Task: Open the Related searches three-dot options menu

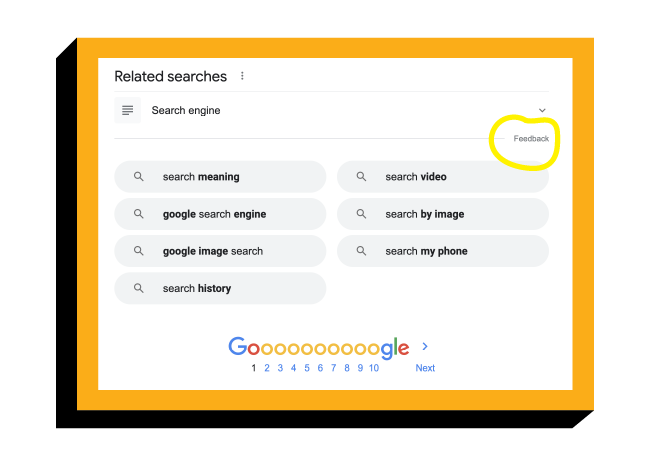Action: click(242, 76)
